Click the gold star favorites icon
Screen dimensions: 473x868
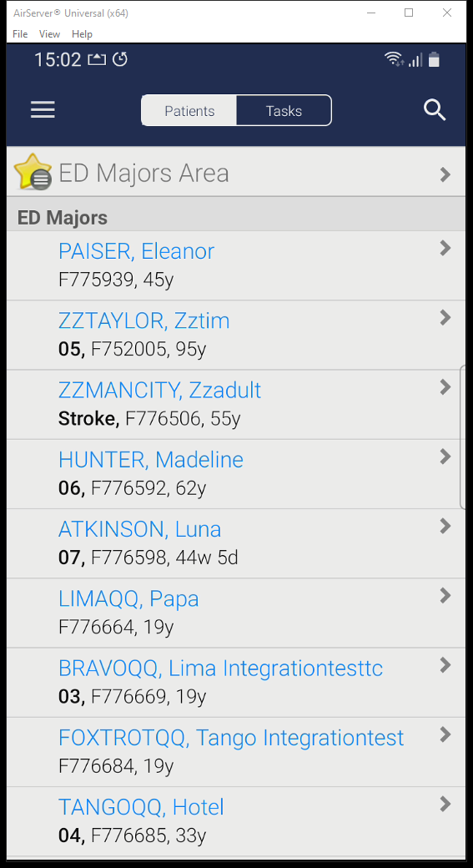click(x=33, y=172)
